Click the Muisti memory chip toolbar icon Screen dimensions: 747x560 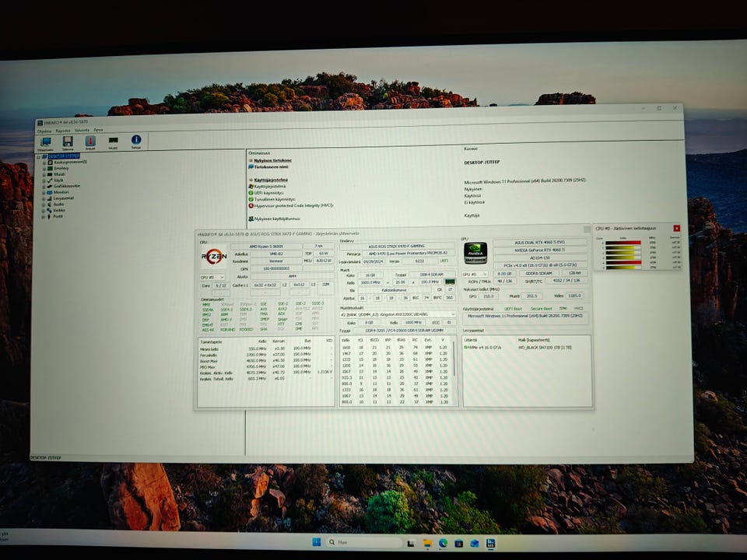coord(113,141)
